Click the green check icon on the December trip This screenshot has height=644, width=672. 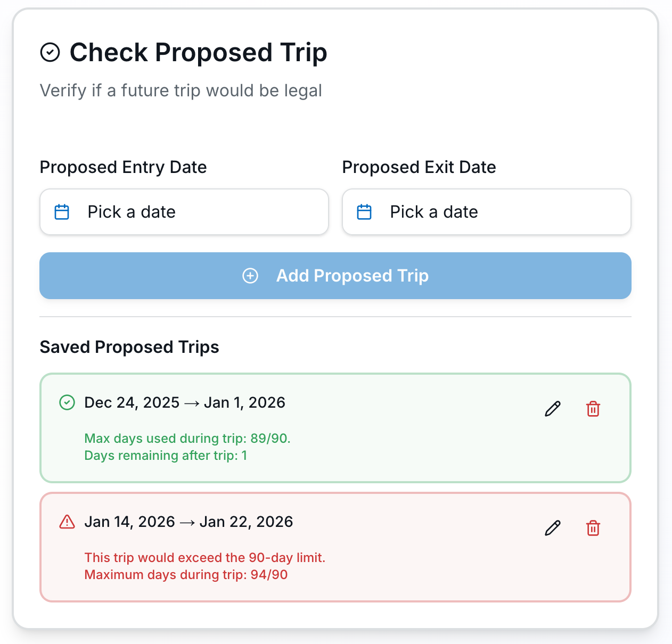[67, 403]
